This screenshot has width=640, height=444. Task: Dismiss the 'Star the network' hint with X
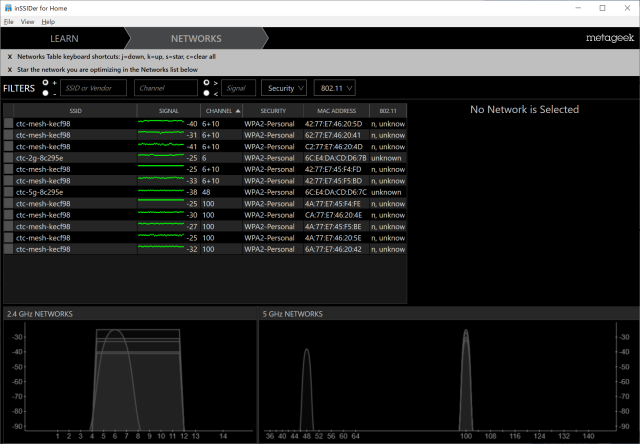[x=10, y=70]
